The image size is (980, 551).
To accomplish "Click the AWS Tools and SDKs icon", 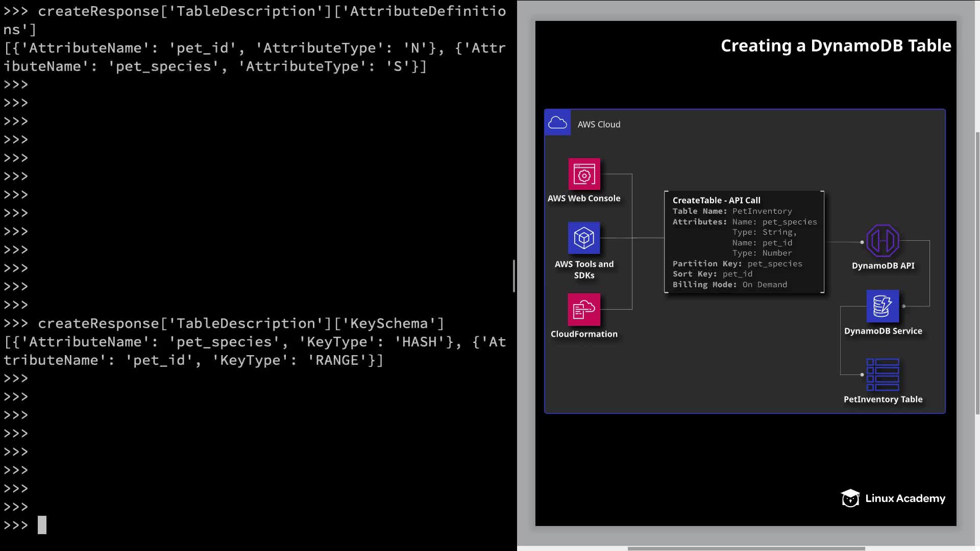I will click(584, 238).
